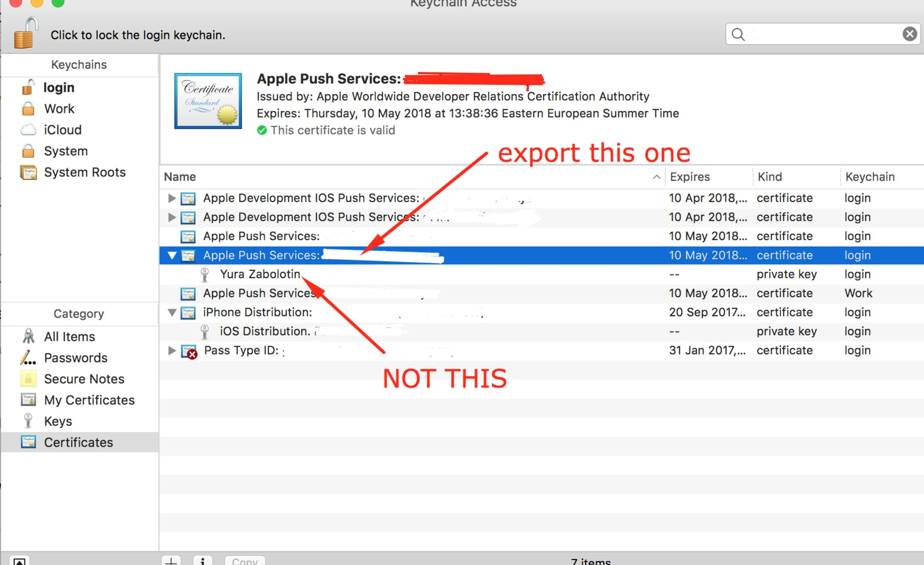Select the Yura Zabolotin private key
Image resolution: width=924 pixels, height=565 pixels.
click(260, 274)
